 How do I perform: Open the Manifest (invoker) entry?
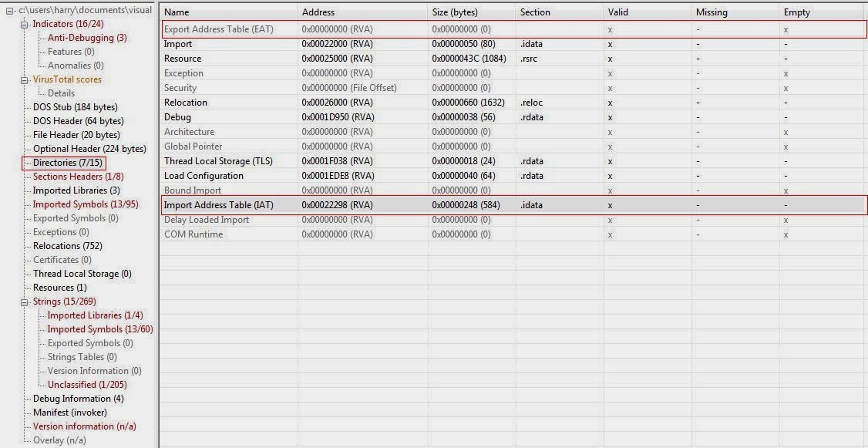(66, 413)
